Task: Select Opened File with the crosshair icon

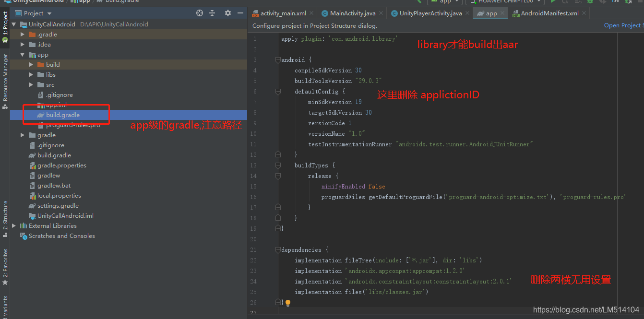Action: point(200,13)
